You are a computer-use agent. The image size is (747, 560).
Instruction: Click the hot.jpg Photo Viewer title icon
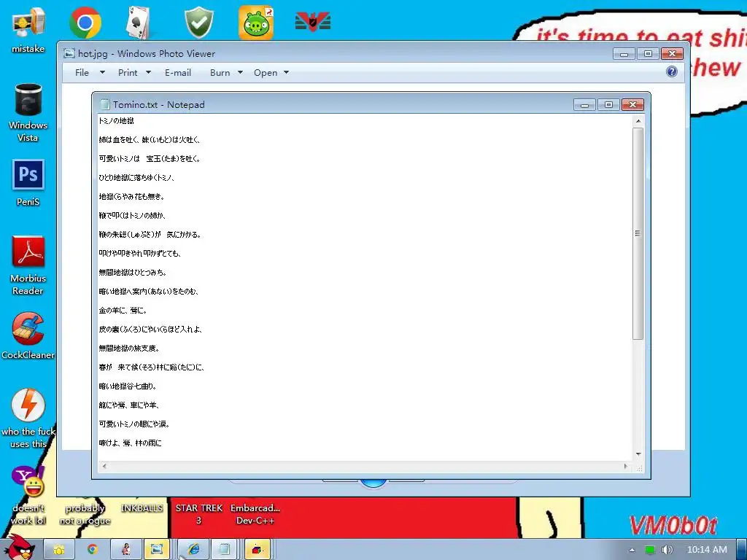[x=69, y=53]
